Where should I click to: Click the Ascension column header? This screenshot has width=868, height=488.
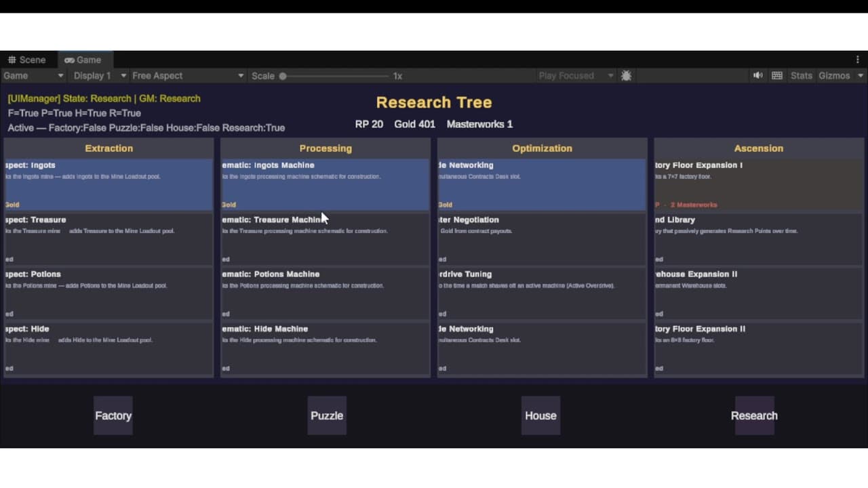point(759,148)
